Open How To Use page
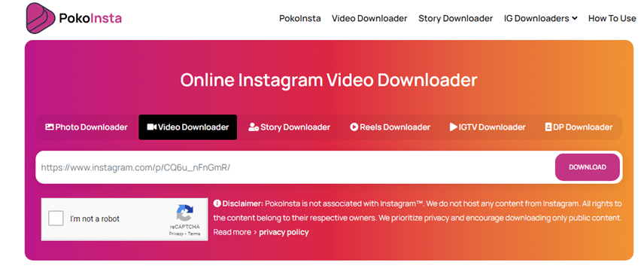Screen dimensions: 644x278 click(612, 19)
